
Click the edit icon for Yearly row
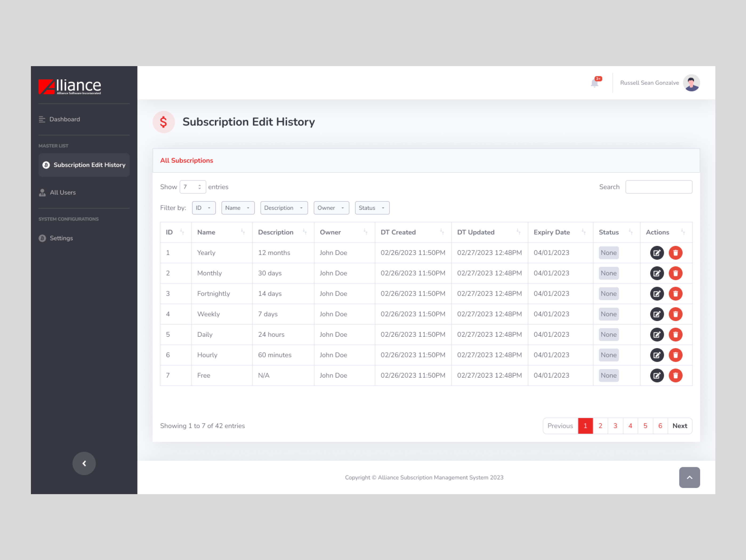click(657, 253)
